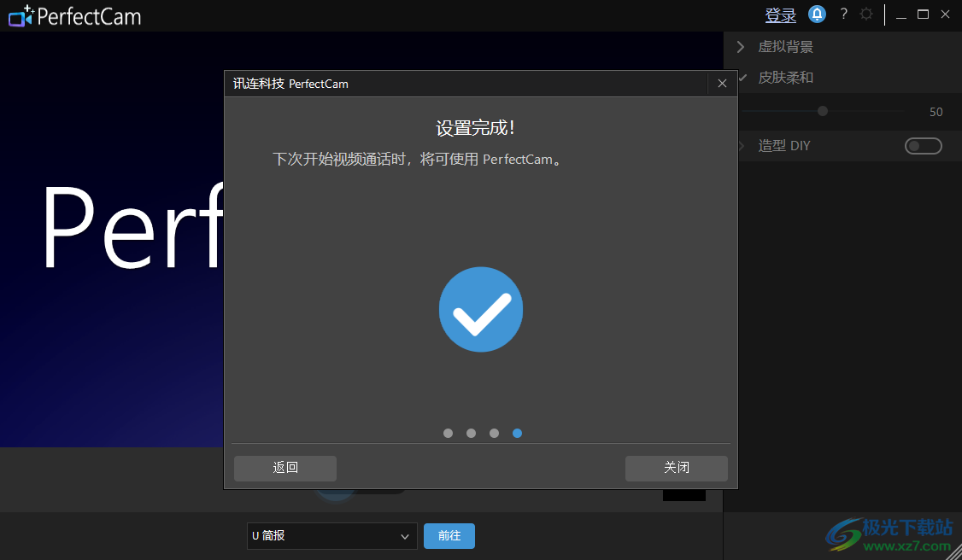Select the fourth blue page indicator dot
962x560 pixels.
517,433
